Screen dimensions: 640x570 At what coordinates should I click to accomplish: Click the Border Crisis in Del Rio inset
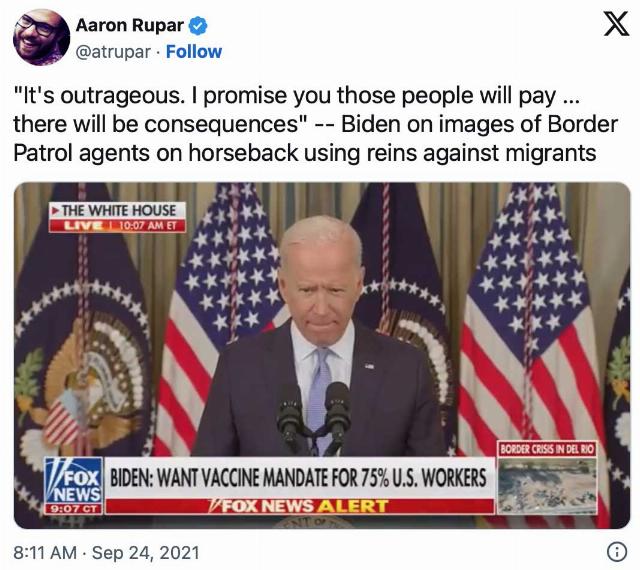coord(547,477)
